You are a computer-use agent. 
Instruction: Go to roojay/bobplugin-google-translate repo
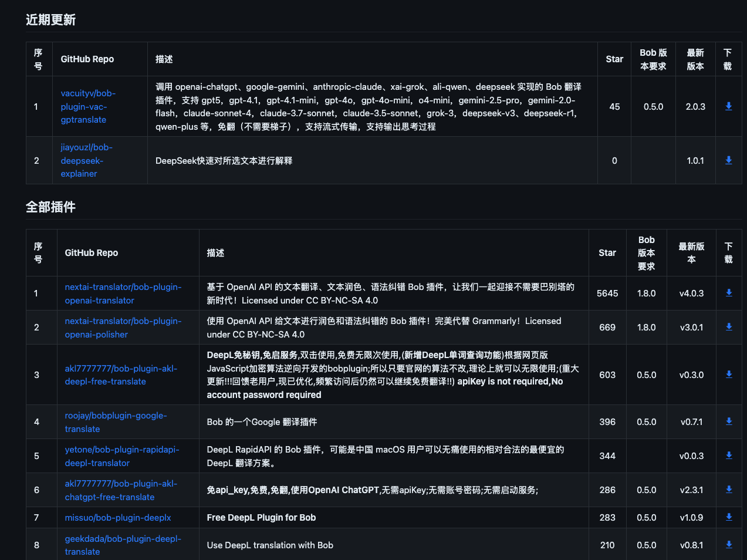coord(116,422)
